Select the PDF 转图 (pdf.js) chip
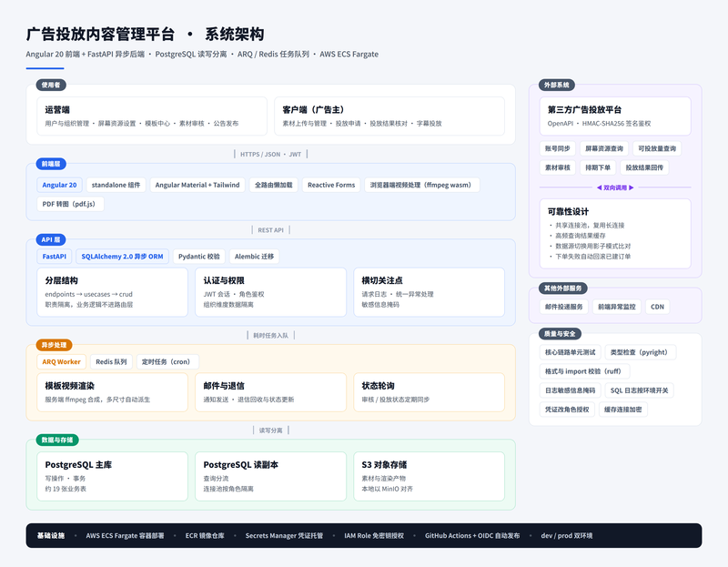Viewport: 728px width, 567px height. (x=70, y=204)
